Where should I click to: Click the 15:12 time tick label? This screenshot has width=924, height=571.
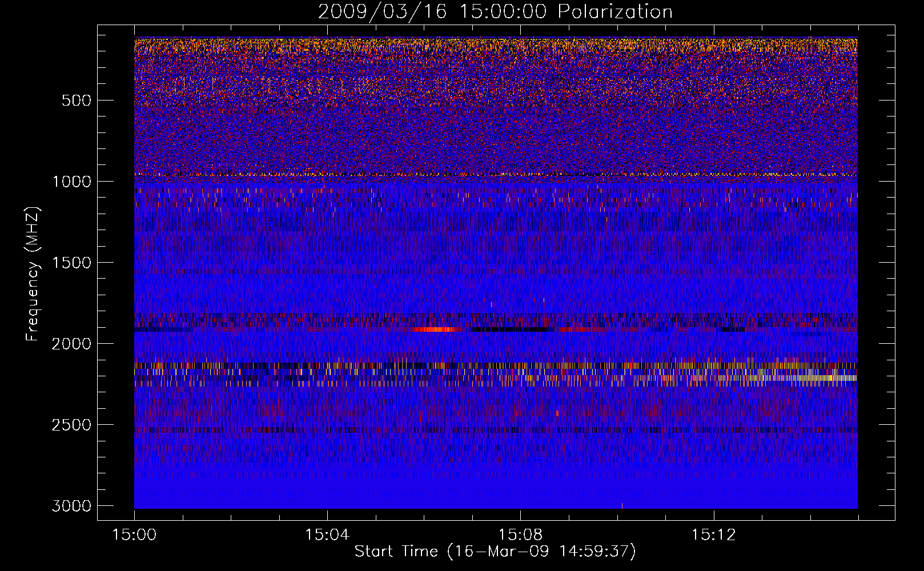[x=713, y=535]
